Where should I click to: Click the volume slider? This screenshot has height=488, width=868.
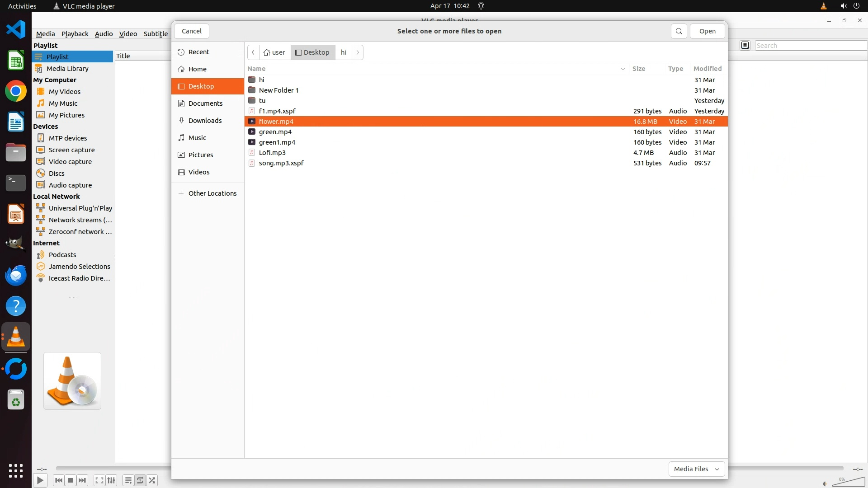tap(849, 483)
